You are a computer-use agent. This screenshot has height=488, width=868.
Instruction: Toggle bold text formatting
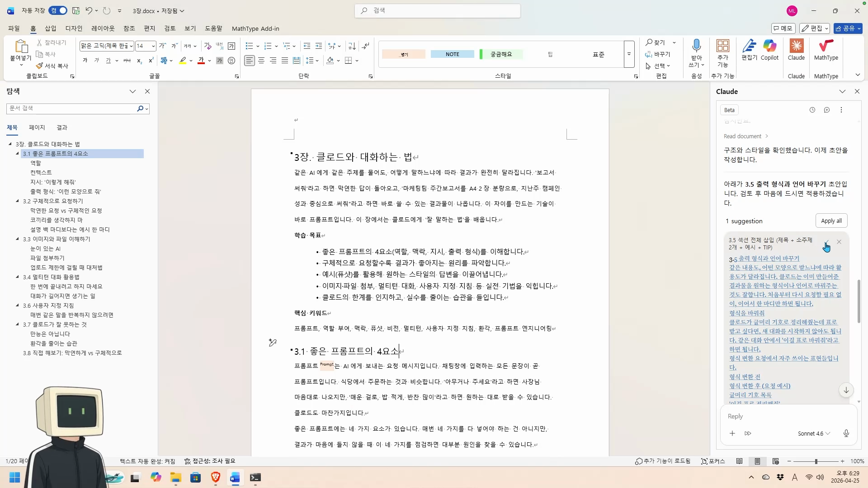85,61
